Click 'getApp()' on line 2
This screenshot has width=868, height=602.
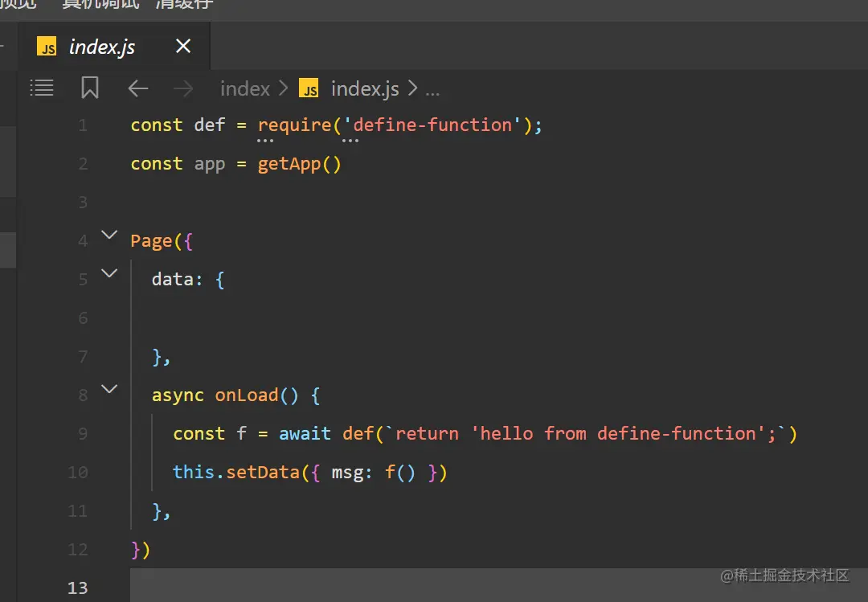click(300, 165)
